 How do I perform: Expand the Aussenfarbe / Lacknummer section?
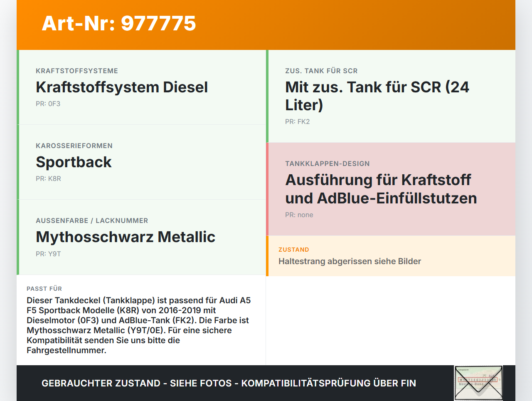tap(92, 220)
